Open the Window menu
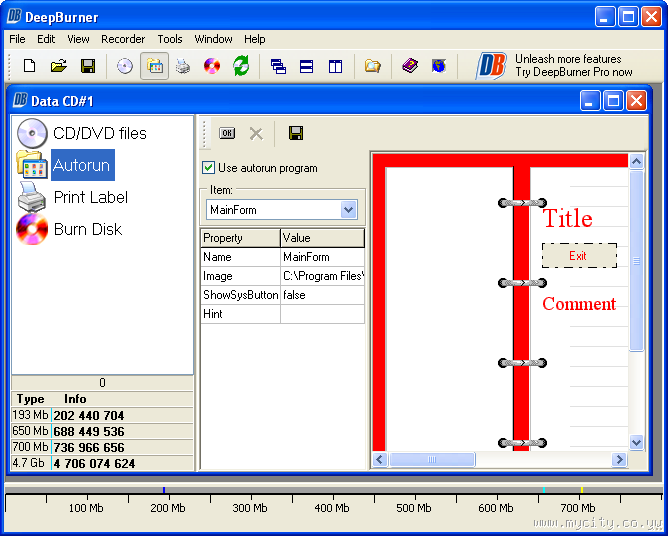The height and width of the screenshot is (536, 668). [213, 39]
